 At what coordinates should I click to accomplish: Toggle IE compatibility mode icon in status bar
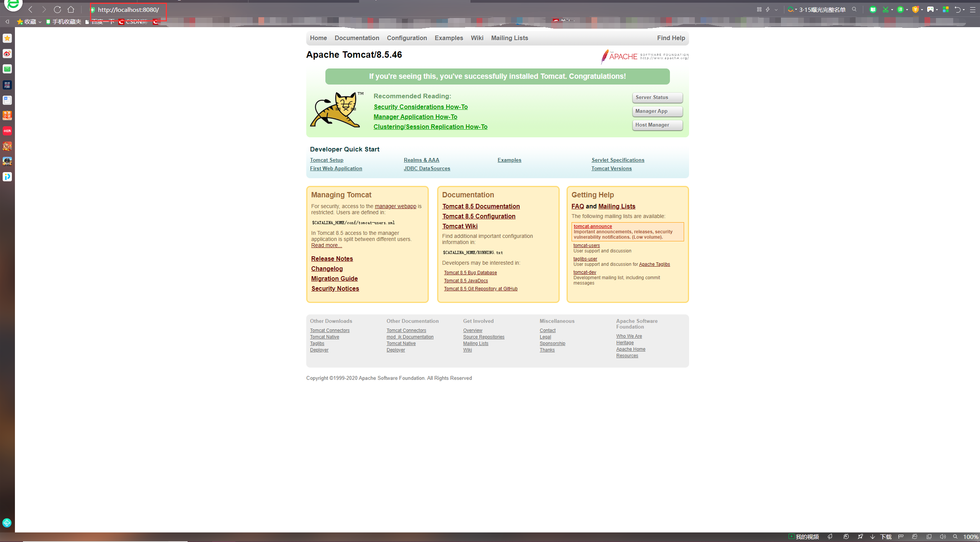coord(915,537)
